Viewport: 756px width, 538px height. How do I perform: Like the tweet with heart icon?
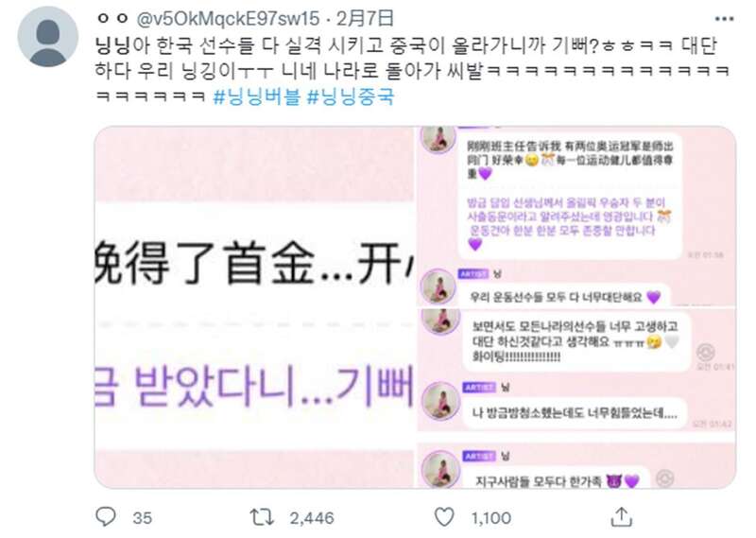click(444, 517)
